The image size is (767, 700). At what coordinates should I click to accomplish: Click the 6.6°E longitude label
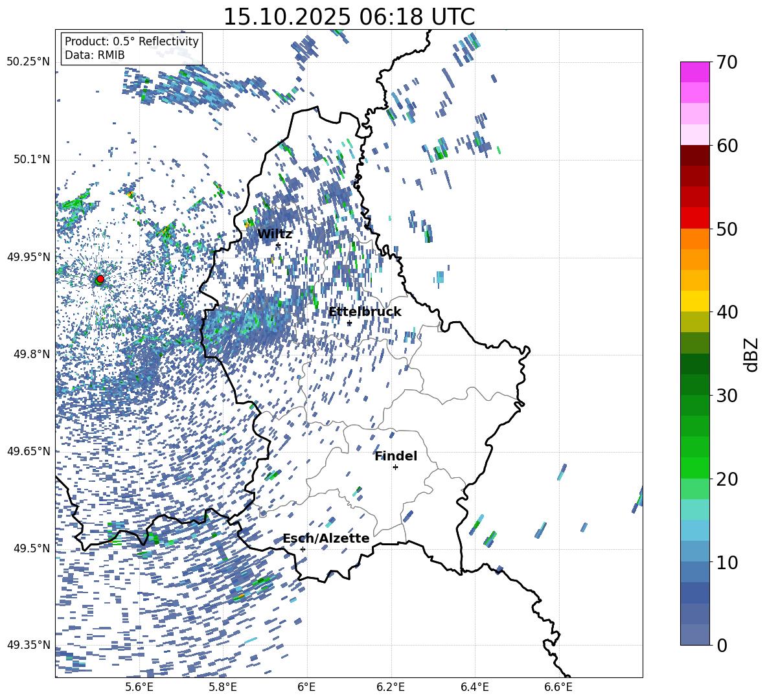click(x=558, y=687)
